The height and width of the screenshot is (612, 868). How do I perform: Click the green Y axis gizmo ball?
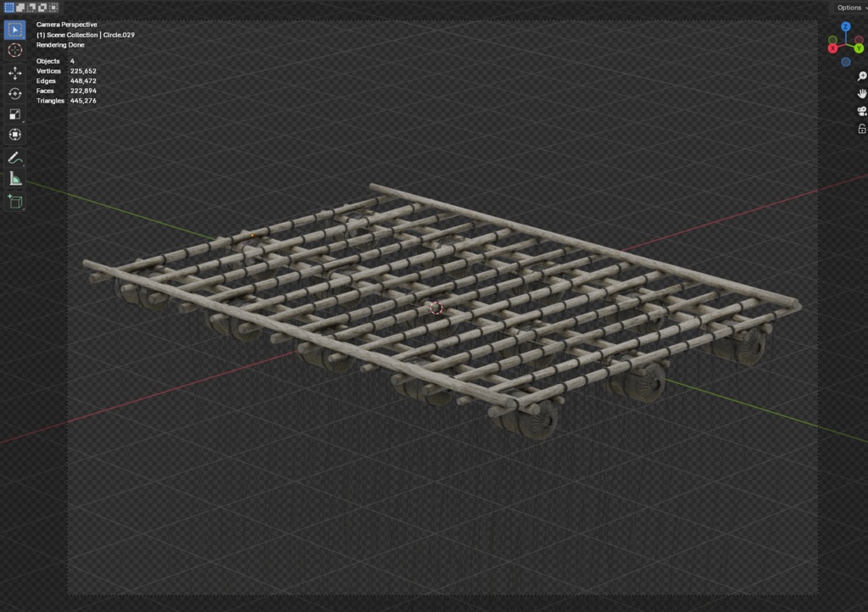point(859,48)
